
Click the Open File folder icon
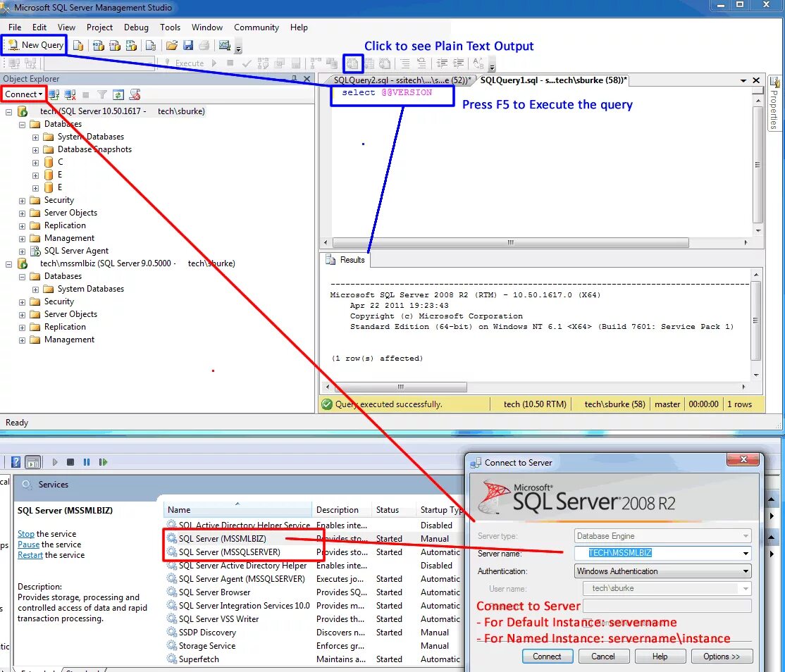[172, 46]
